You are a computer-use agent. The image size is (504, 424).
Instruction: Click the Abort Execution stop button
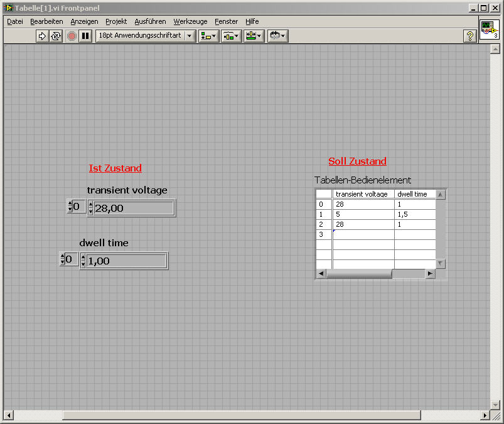(x=72, y=36)
